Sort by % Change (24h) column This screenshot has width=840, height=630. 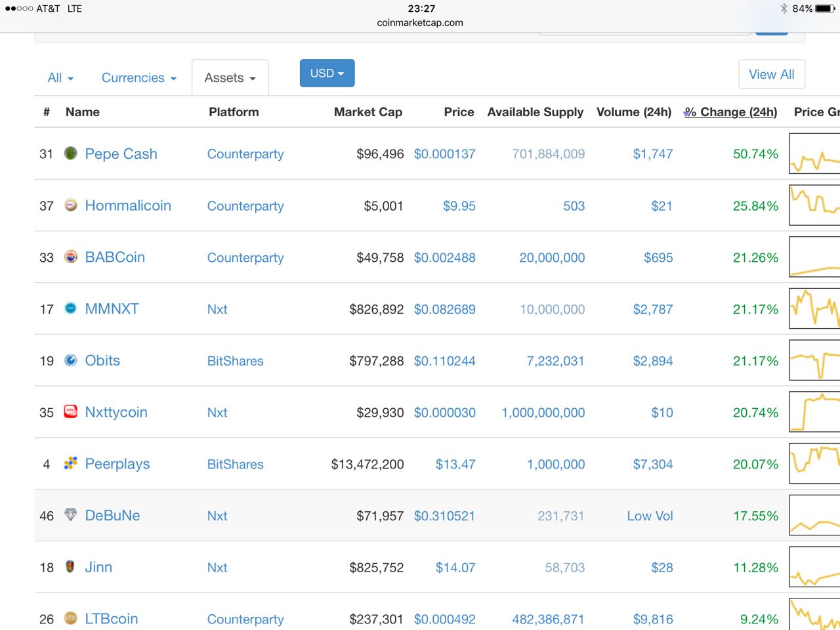[x=730, y=112]
